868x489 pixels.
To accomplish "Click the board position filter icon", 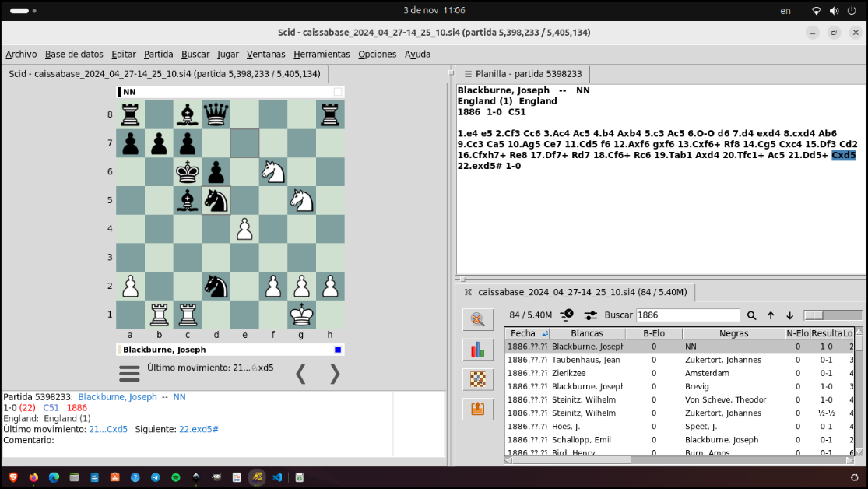I will (478, 379).
